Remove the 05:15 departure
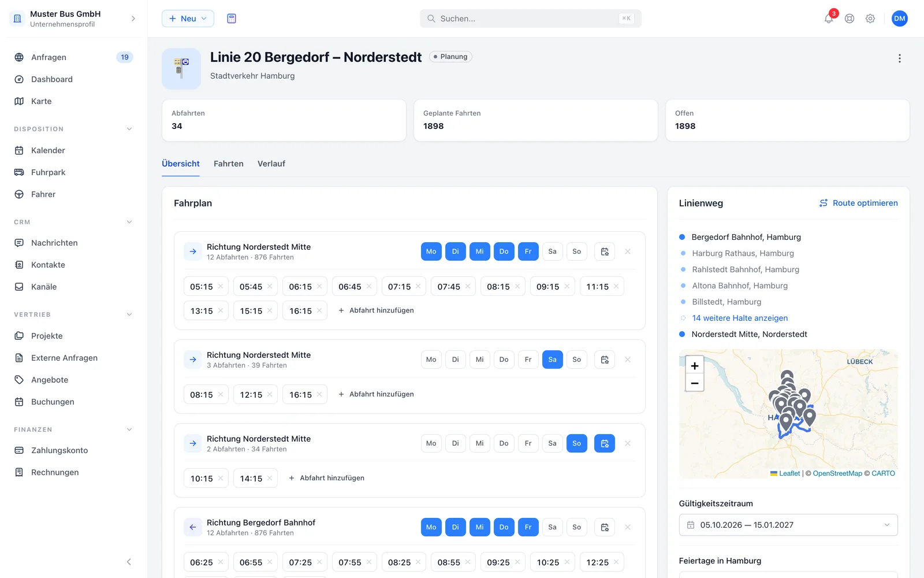The width and height of the screenshot is (924, 578). click(x=220, y=287)
